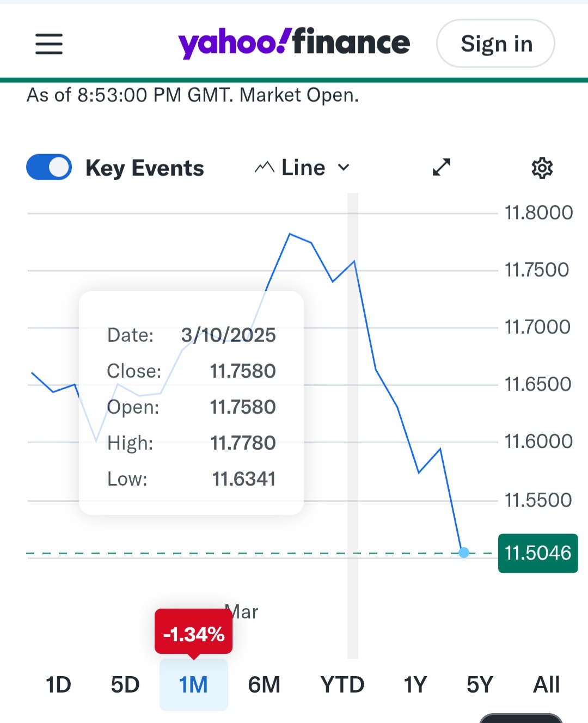Switch chart to 6M range
This screenshot has height=723, width=588.
tap(264, 685)
